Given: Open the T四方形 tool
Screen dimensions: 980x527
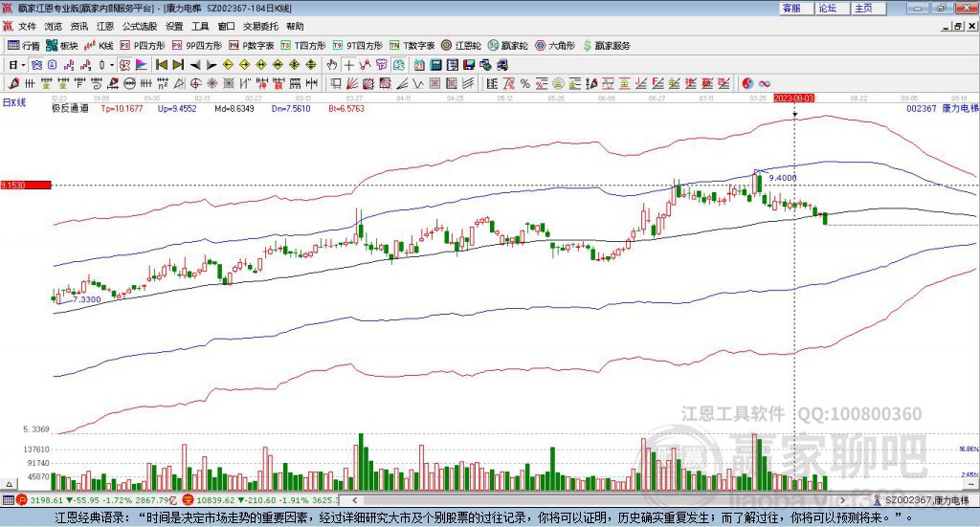Looking at the screenshot, I should click(303, 46).
